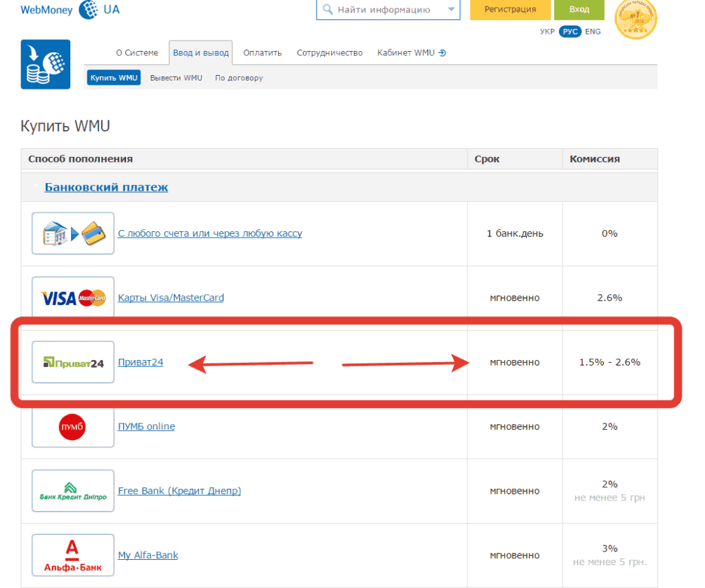Open the Кабинет WMU menu item
This screenshot has height=588, width=705.
411,53
